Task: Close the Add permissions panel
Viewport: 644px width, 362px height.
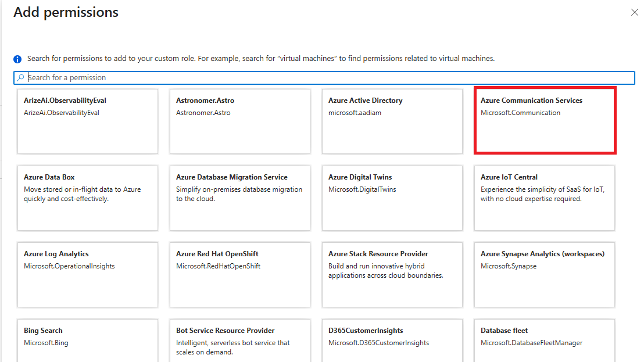Action: (x=634, y=12)
